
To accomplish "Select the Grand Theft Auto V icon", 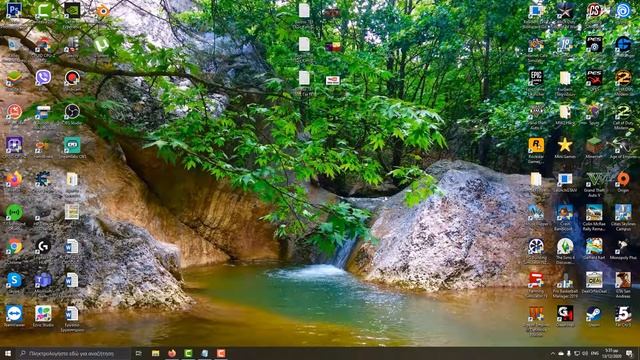I will (594, 179).
